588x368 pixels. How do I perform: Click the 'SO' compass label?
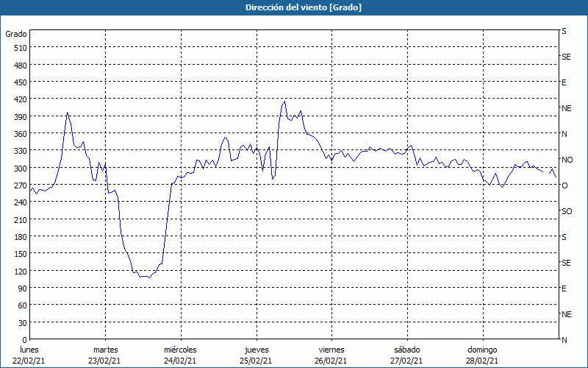pos(567,212)
